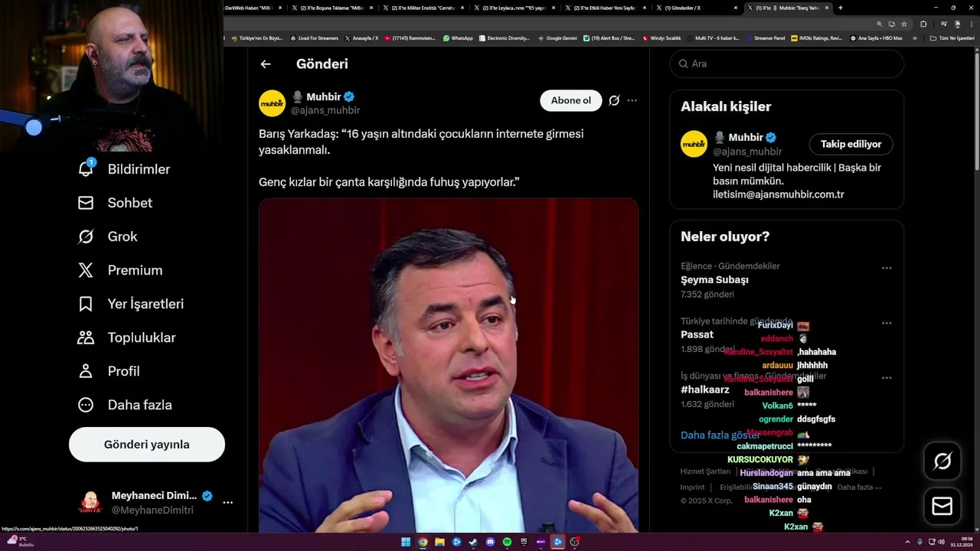Click the Abone ol button
Image resolution: width=980 pixels, height=551 pixels.
pyautogui.click(x=571, y=100)
